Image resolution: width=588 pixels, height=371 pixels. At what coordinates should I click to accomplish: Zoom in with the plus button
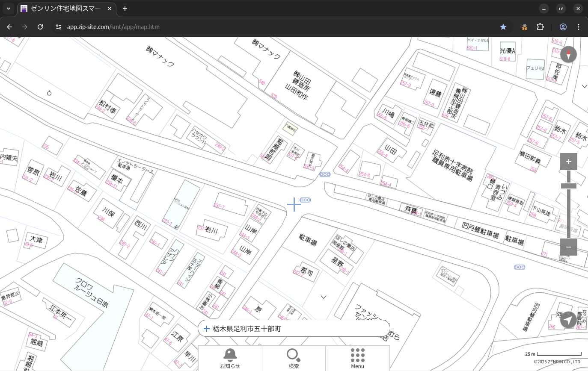point(568,162)
